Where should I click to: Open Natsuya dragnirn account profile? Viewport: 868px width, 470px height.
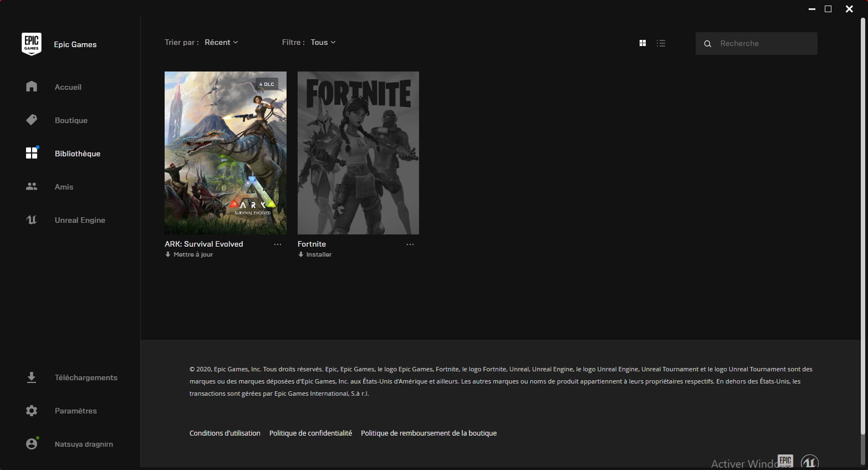coord(84,444)
